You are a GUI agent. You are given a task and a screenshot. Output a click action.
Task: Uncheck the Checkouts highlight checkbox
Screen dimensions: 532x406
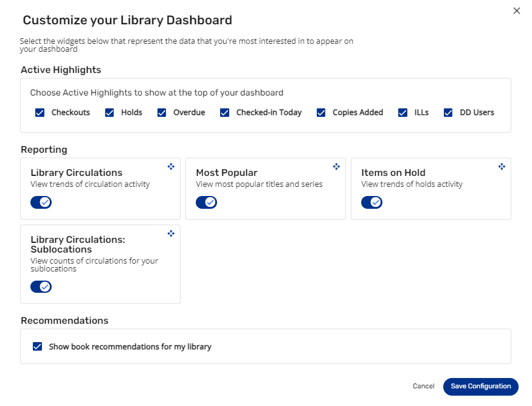40,113
